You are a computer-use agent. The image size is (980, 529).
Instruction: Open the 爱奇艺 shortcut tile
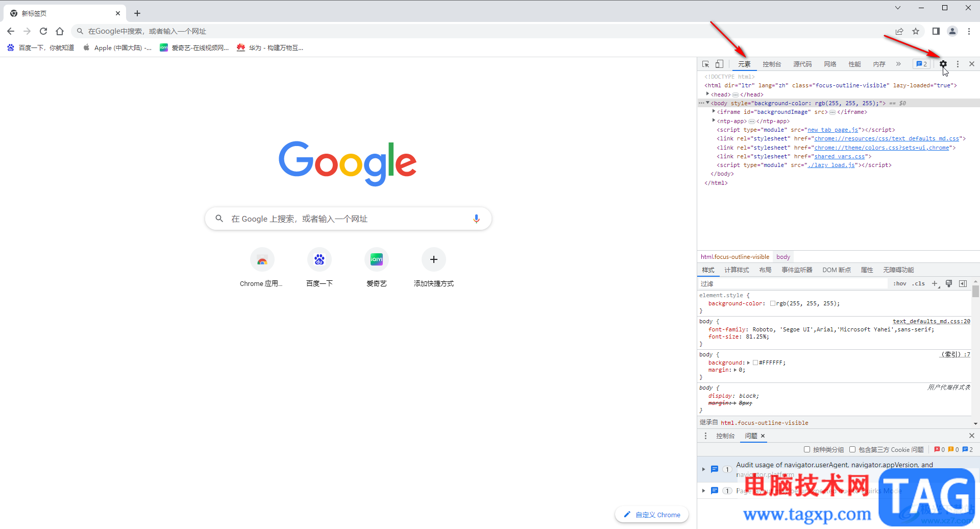[x=377, y=268]
